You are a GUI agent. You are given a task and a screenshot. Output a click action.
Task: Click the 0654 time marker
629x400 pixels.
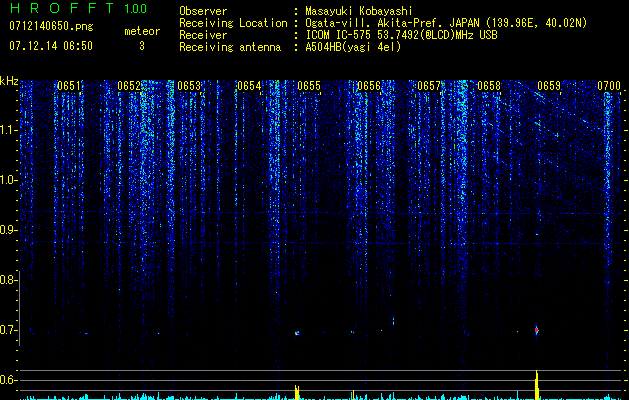249,86
